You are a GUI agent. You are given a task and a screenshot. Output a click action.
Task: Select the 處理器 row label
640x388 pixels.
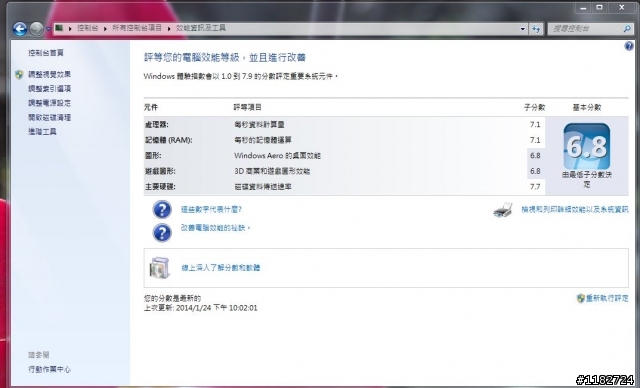point(157,124)
